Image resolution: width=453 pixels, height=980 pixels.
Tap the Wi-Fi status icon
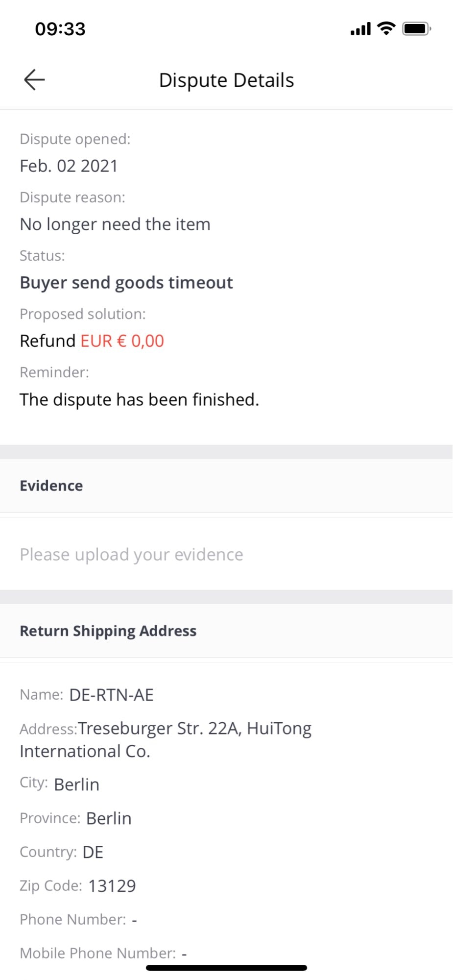(x=386, y=29)
